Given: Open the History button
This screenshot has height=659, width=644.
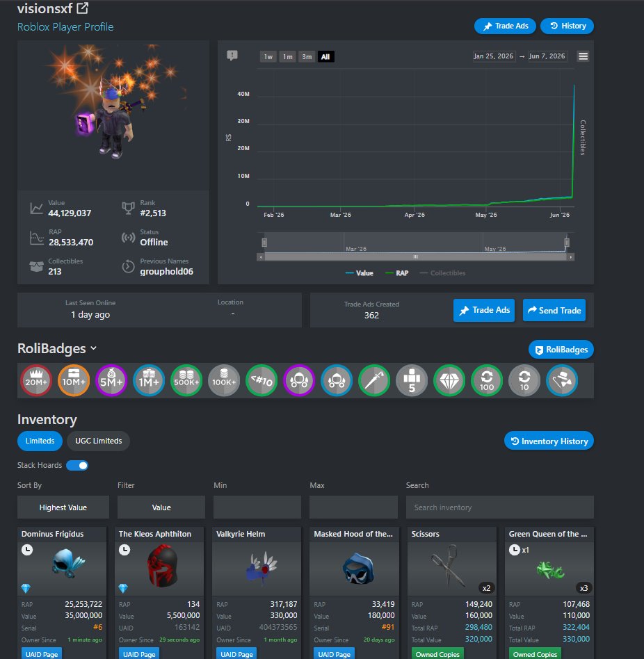Looking at the screenshot, I should point(567,26).
